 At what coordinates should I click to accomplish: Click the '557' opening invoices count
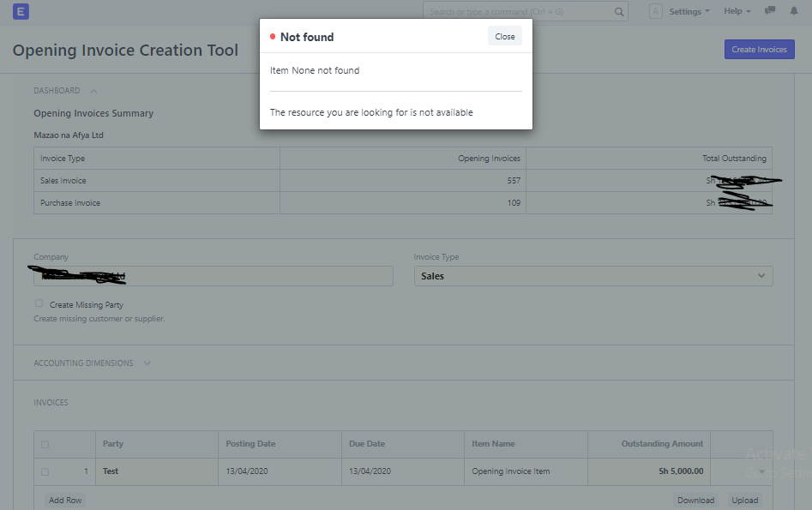click(514, 181)
